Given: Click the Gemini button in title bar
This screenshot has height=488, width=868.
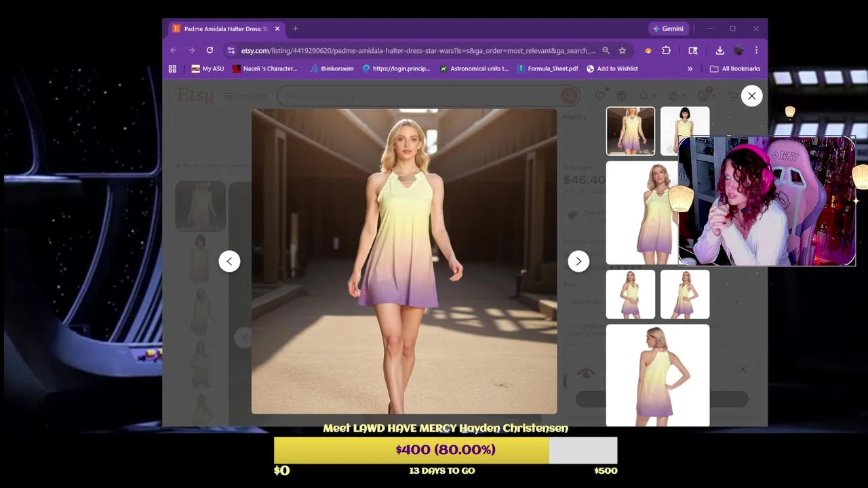Looking at the screenshot, I should pyautogui.click(x=668, y=28).
